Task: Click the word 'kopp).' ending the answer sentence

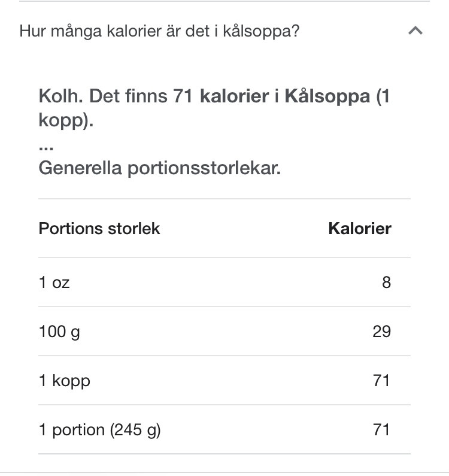Action: click(x=66, y=120)
